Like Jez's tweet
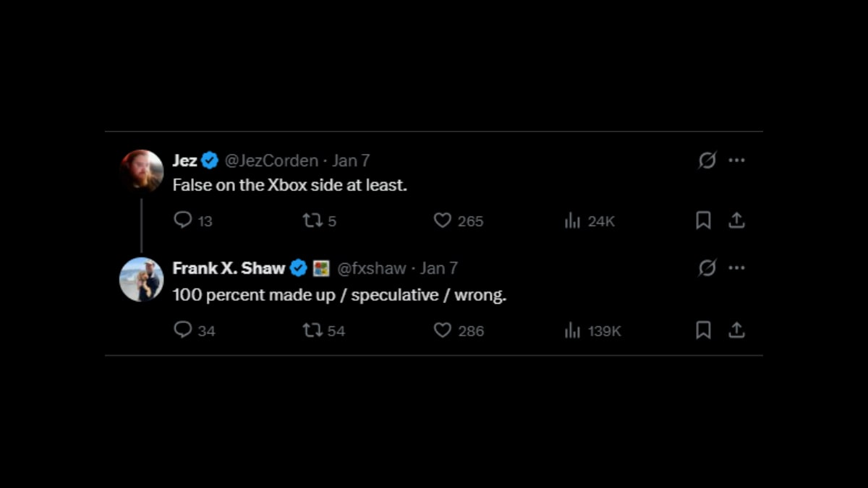 tap(442, 221)
